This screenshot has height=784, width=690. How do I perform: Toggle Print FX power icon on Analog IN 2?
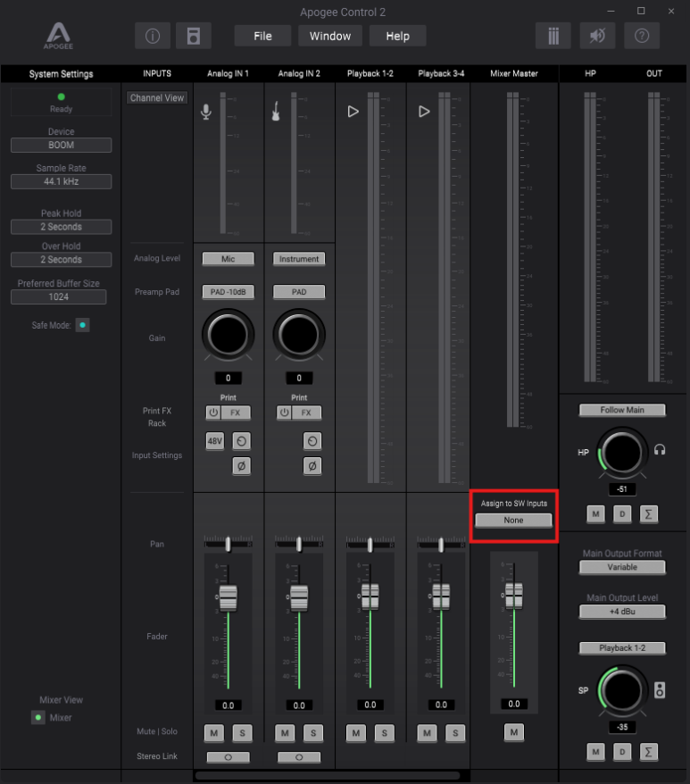284,413
